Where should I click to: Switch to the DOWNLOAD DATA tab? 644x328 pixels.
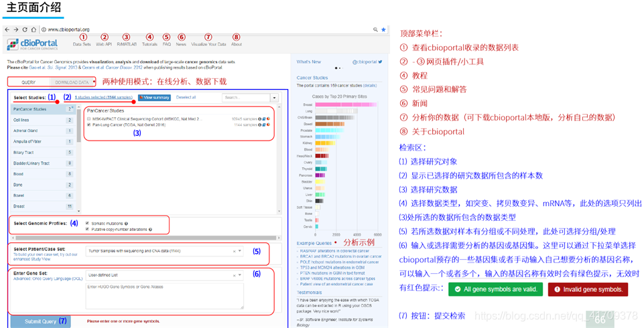click(72, 82)
